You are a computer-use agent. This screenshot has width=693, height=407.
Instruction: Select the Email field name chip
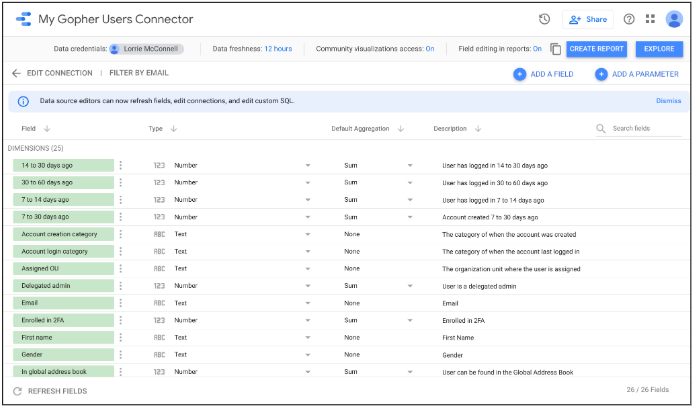(63, 303)
